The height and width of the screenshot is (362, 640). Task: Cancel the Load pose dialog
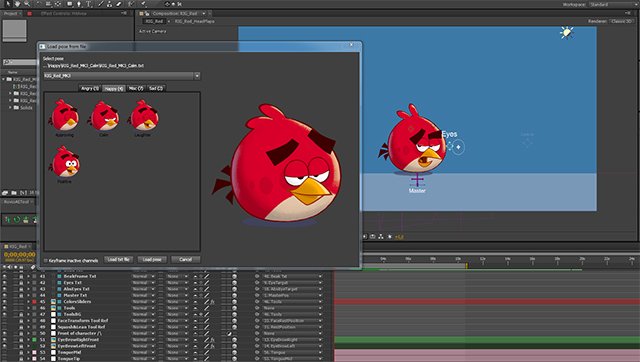pyautogui.click(x=185, y=260)
